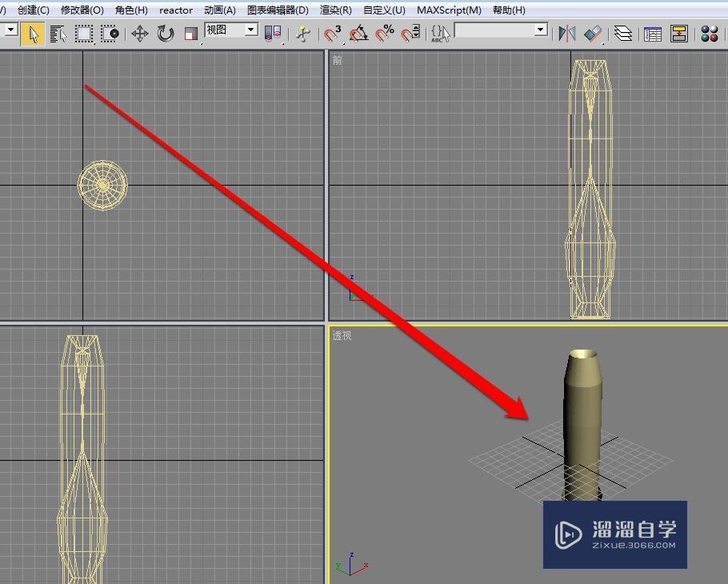This screenshot has height=584, width=728.
Task: Open the leftmost toolbar flyout dropdown
Action: coord(10,30)
